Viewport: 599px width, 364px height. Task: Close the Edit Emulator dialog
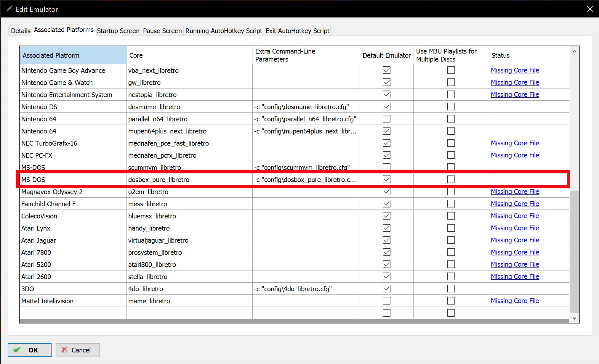point(590,9)
